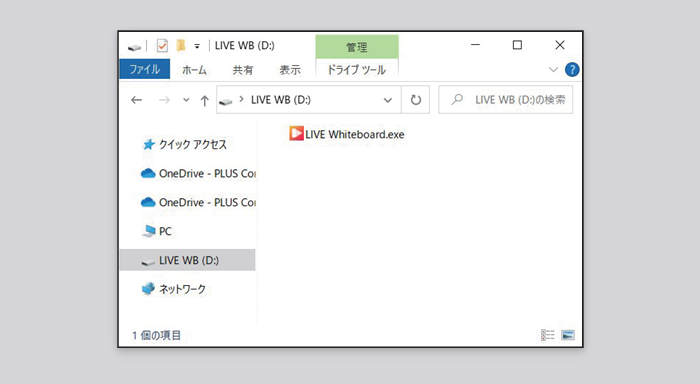Maximize the LIVE WB (D:) window

517,45
